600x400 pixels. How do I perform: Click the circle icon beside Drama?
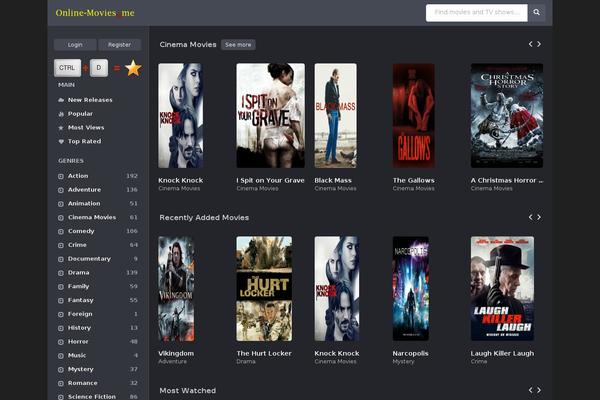[60, 273]
